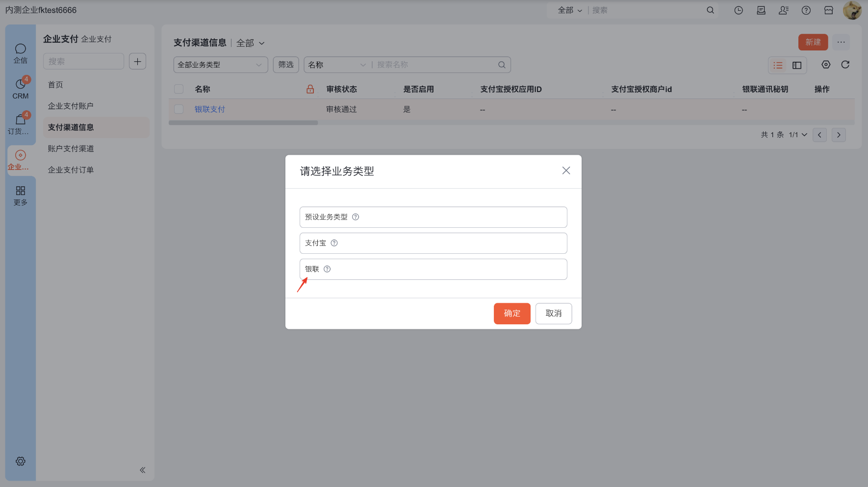Close the 请选择业务类型 dialog
This screenshot has width=868, height=487.
tap(566, 170)
